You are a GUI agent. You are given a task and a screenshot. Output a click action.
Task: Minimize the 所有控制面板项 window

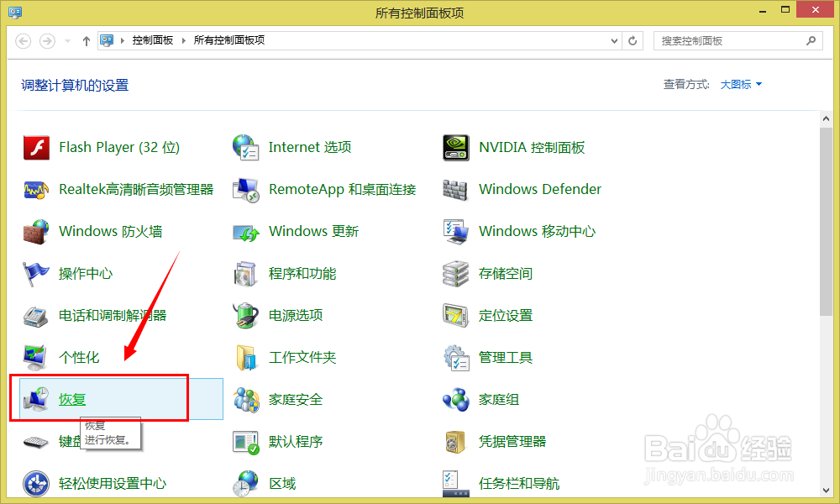[x=763, y=10]
